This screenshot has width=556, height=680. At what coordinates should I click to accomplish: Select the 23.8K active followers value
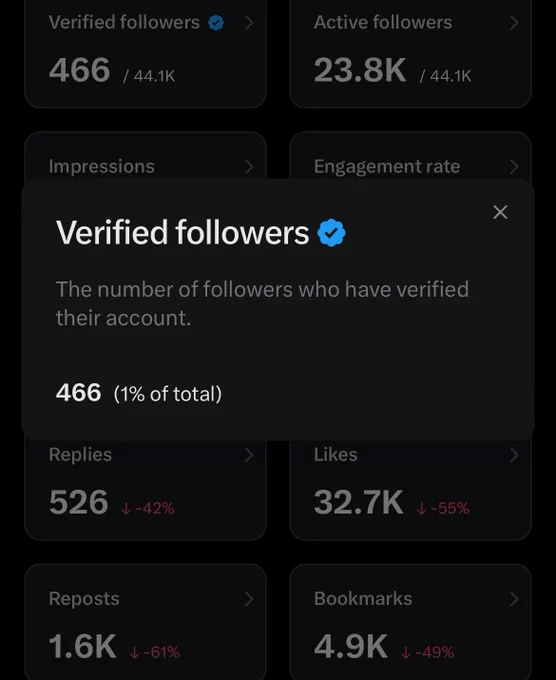[x=360, y=70]
